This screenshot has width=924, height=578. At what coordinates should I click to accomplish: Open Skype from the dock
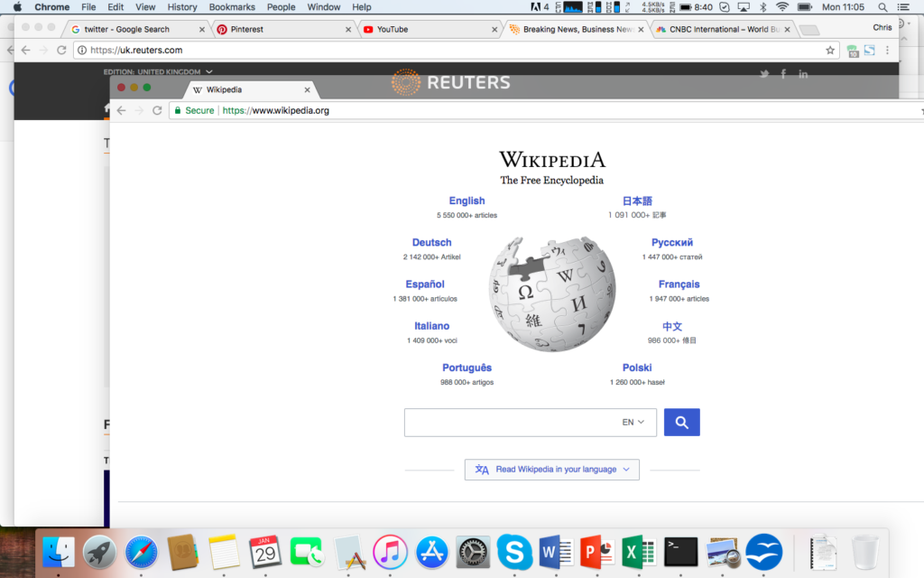click(514, 551)
